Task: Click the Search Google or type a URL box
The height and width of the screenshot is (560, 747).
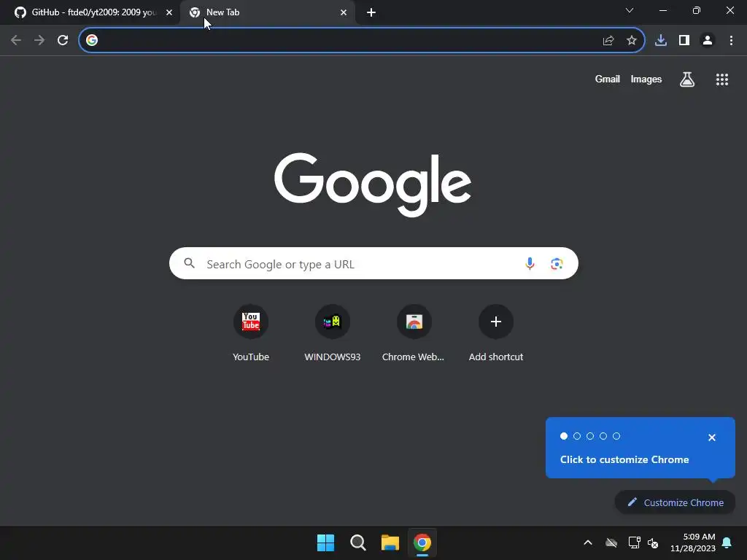Action: click(373, 263)
